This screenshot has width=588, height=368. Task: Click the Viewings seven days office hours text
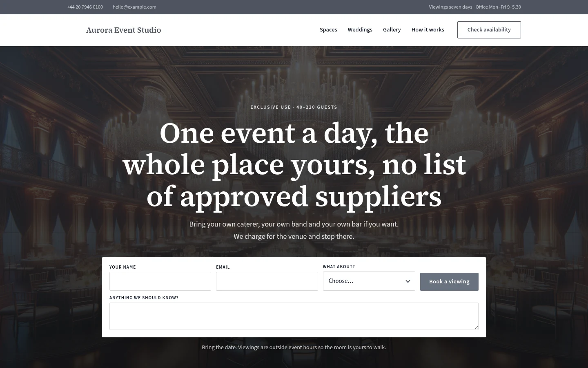coord(475,7)
